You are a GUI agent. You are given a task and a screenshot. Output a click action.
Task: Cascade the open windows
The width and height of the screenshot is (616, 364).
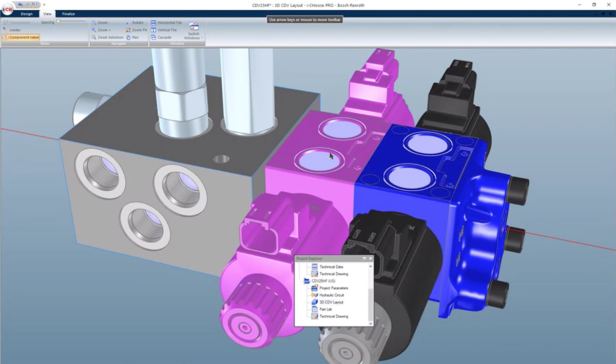click(x=154, y=37)
